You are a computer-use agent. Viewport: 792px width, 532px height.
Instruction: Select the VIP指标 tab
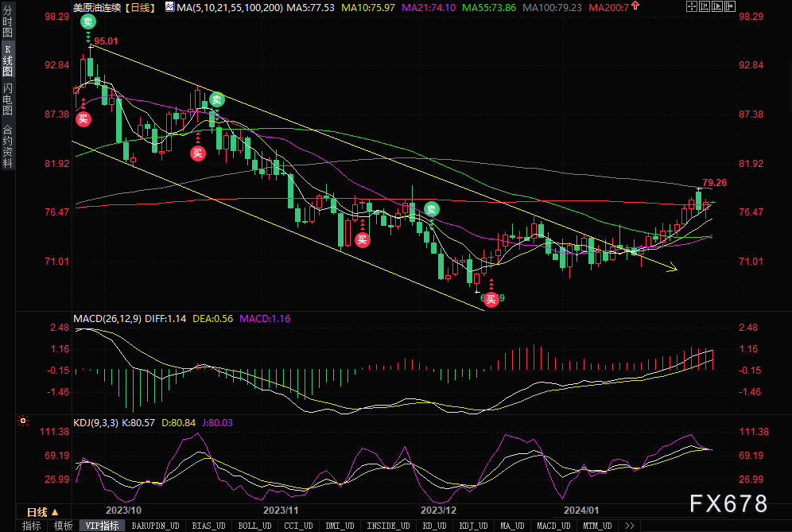pyautogui.click(x=103, y=526)
